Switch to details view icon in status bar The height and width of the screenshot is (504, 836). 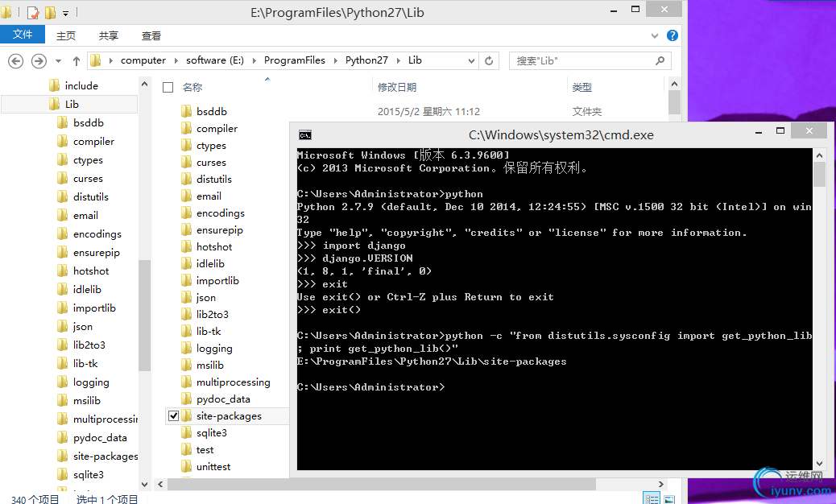(652, 498)
